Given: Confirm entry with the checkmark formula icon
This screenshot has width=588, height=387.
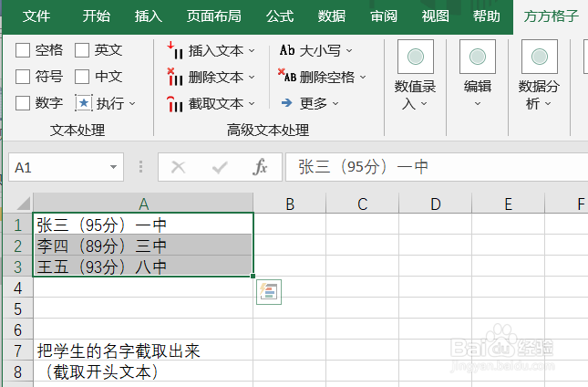Looking at the screenshot, I should 220,167.
